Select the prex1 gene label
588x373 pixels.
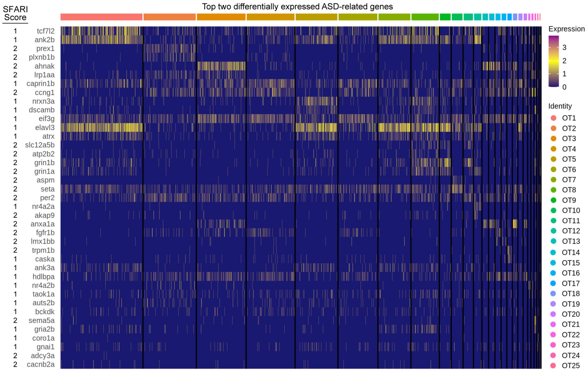[x=45, y=48]
